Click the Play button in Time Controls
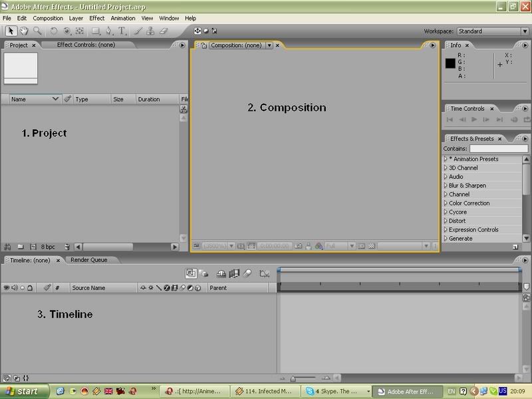 click(x=474, y=120)
